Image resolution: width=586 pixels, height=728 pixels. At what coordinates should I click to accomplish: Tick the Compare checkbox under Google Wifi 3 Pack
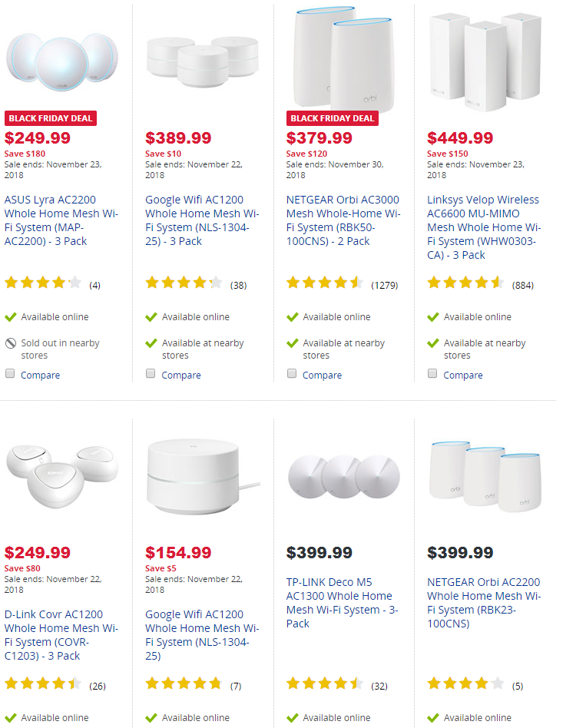coord(151,374)
